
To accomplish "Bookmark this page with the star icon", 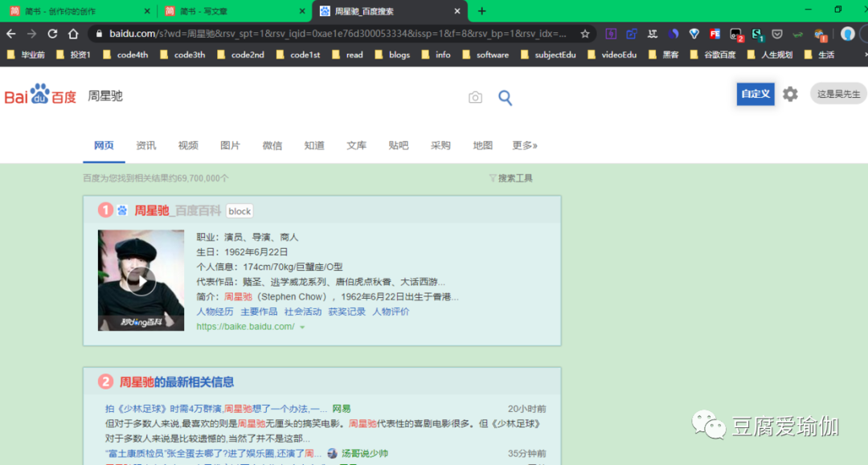I will 585,34.
